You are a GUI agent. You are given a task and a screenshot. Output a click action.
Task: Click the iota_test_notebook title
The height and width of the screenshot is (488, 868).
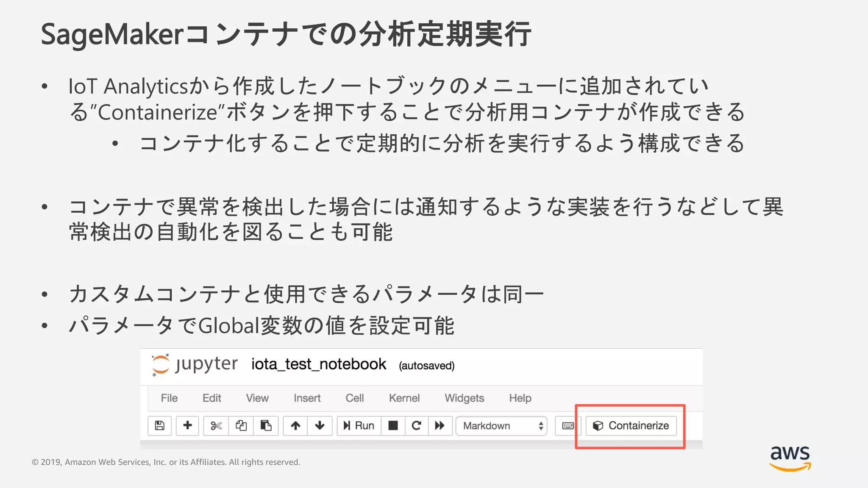click(x=319, y=364)
